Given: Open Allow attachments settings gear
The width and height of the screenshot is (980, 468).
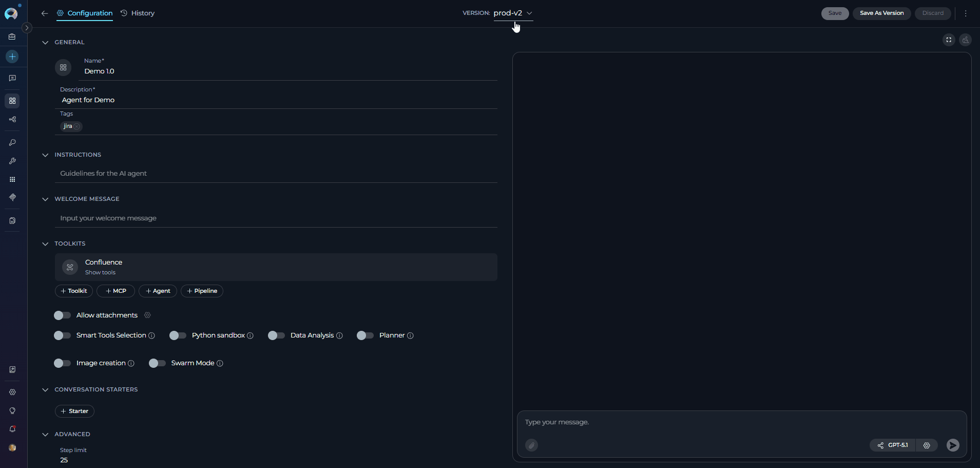Looking at the screenshot, I should click(147, 315).
